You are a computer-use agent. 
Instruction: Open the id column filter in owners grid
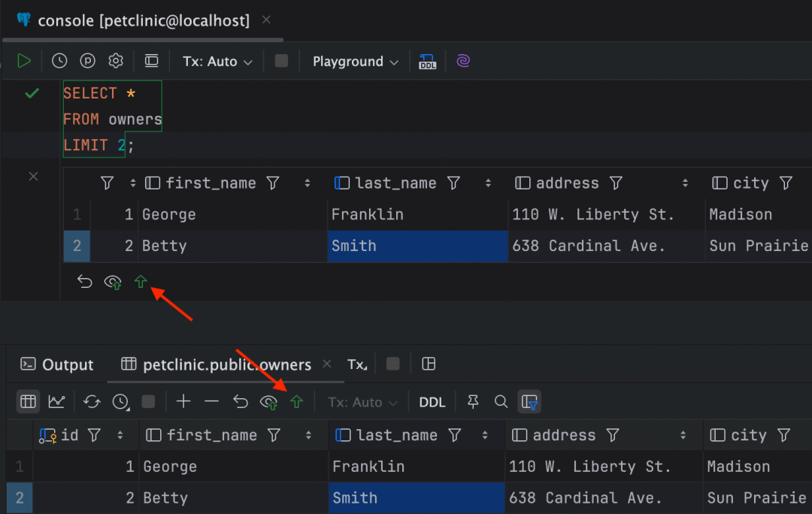(94, 435)
